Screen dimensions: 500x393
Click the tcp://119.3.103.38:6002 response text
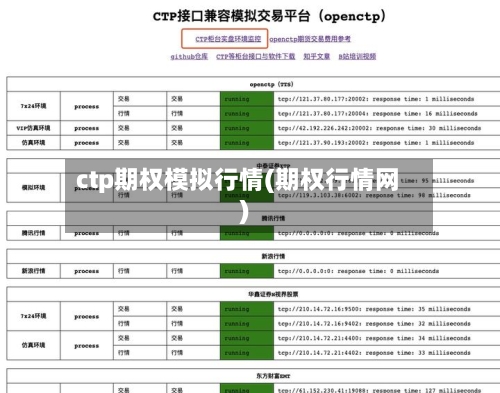374,195
